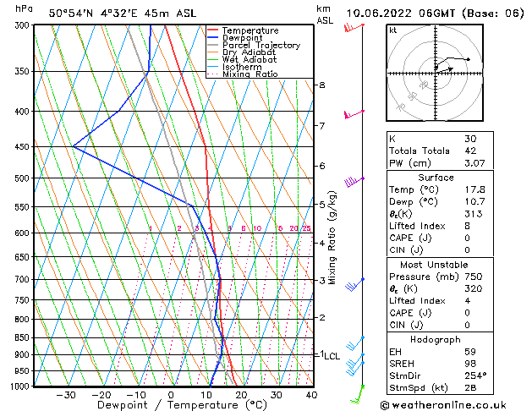This screenshot has width=532, height=411.
Task: Click the purple wind barb at 500 hPa
Action: (x=354, y=182)
